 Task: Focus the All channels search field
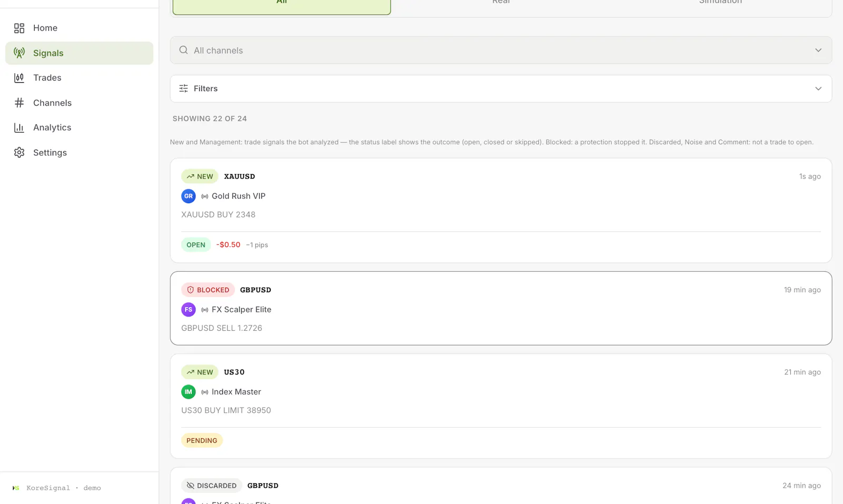coord(501,50)
